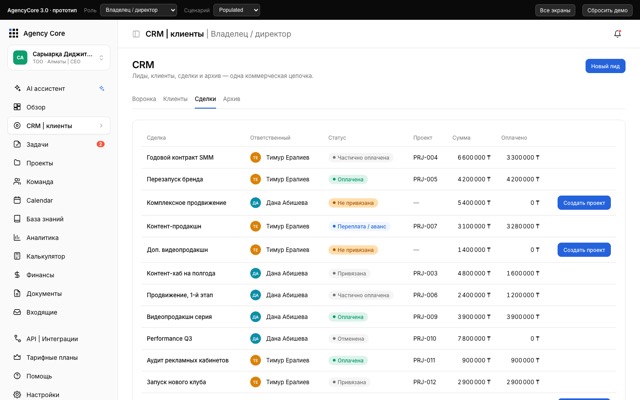
Task: Expand CRM | клиенты chevron in sidebar
Action: [x=101, y=126]
